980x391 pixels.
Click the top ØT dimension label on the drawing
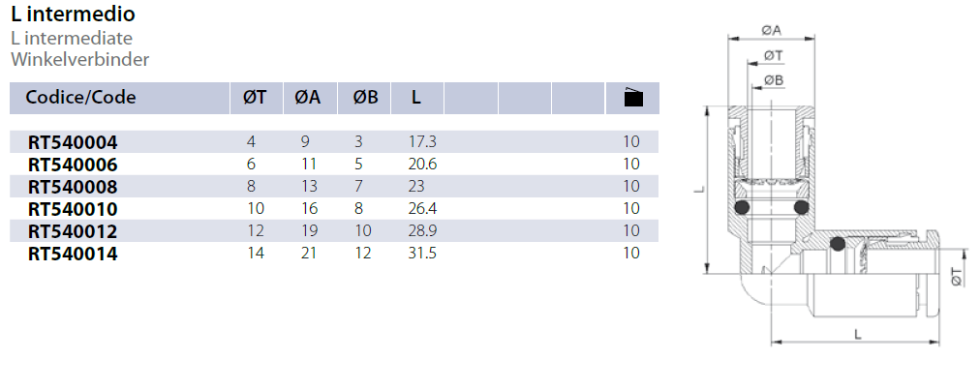point(773,55)
